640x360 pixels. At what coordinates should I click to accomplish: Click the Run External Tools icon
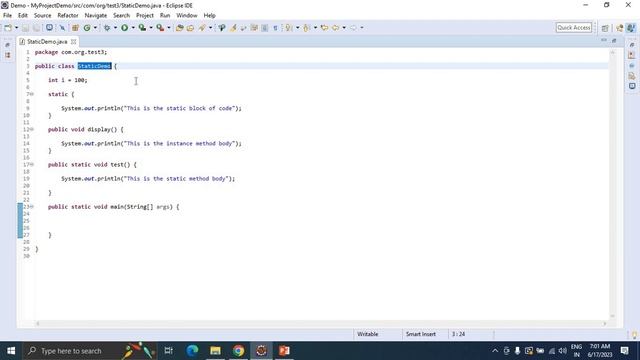tap(160, 28)
